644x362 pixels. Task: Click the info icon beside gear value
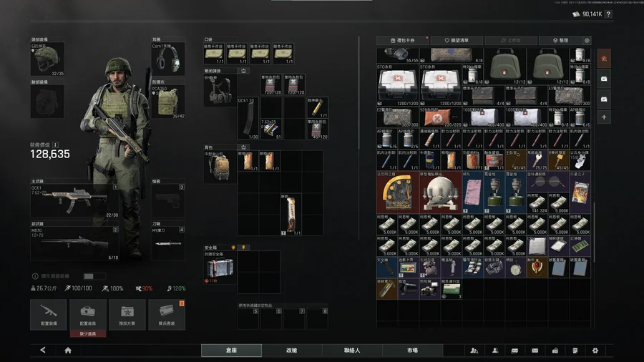55,145
